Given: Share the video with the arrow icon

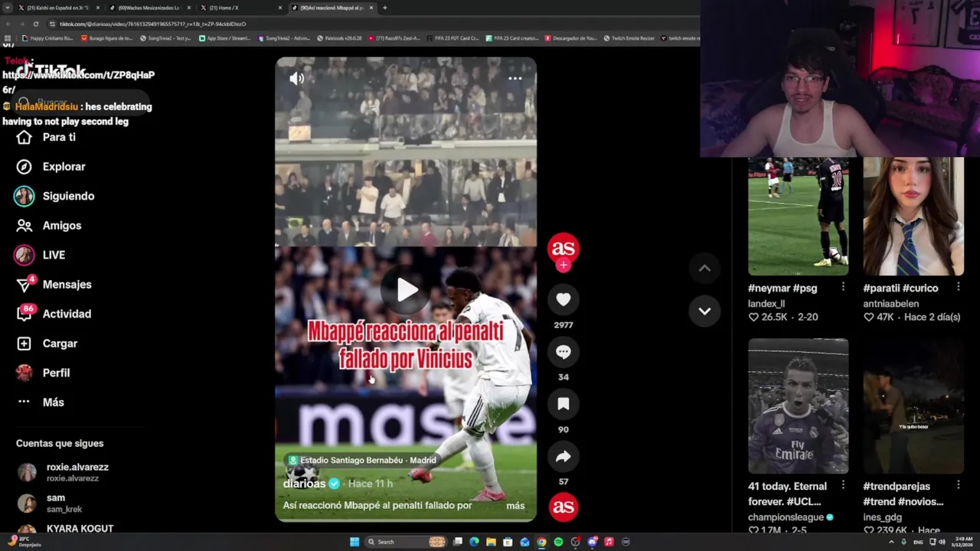Looking at the screenshot, I should click(x=563, y=457).
